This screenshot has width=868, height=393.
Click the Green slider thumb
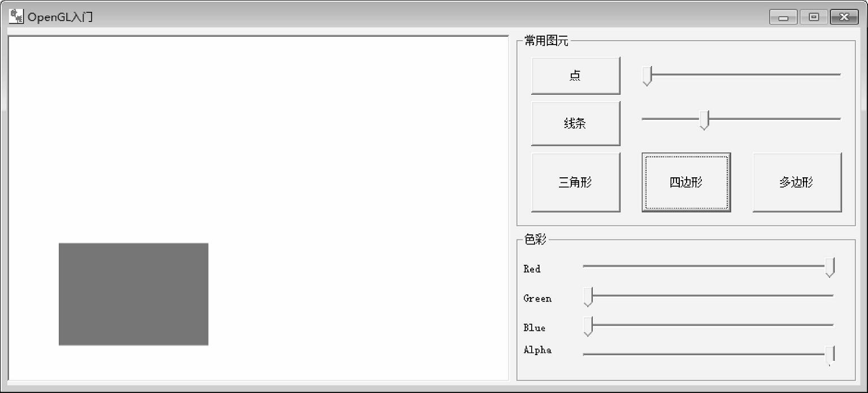(588, 297)
